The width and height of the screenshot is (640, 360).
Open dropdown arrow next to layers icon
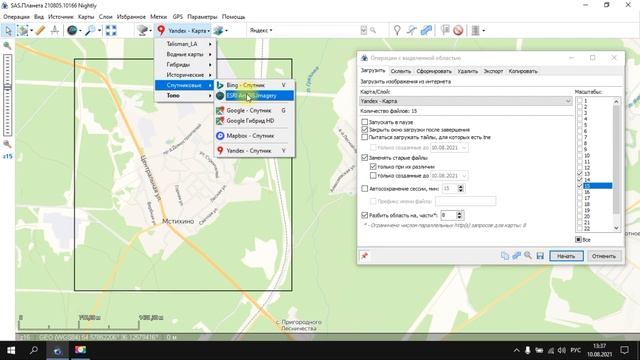[227, 31]
